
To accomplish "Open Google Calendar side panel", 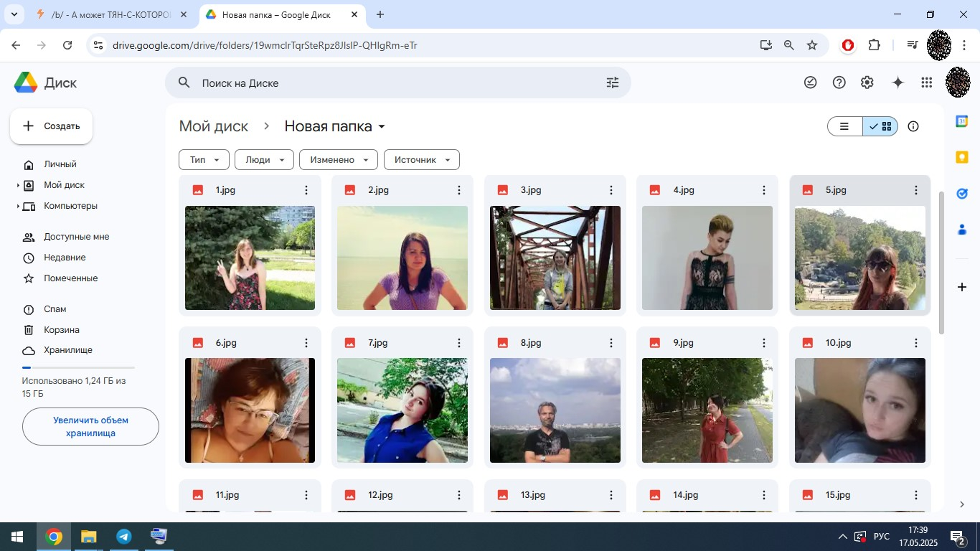I will click(x=962, y=121).
